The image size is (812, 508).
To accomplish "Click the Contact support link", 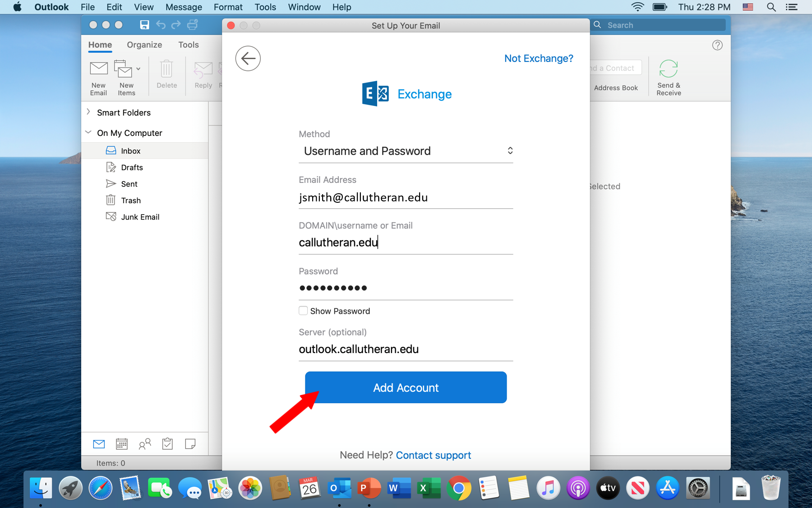I will (x=433, y=455).
